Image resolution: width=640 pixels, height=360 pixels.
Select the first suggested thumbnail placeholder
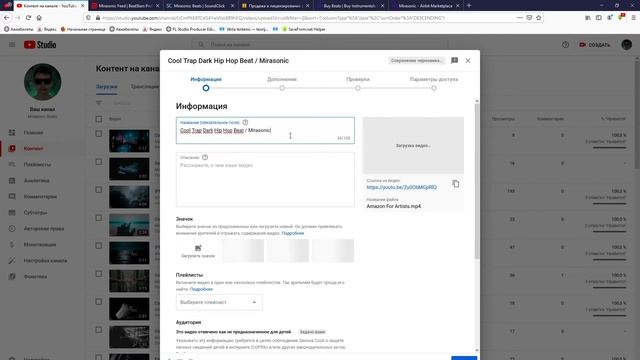[243, 251]
